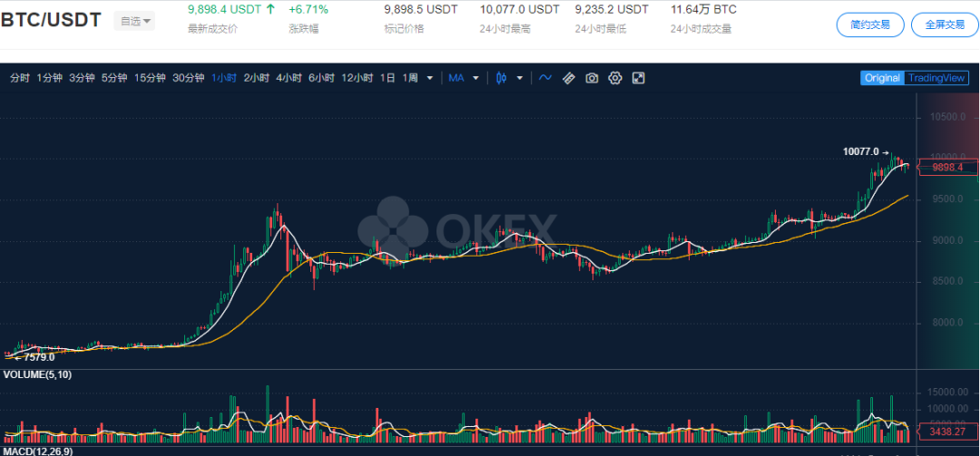
Task: Switch to Original chart mode
Action: (882, 78)
